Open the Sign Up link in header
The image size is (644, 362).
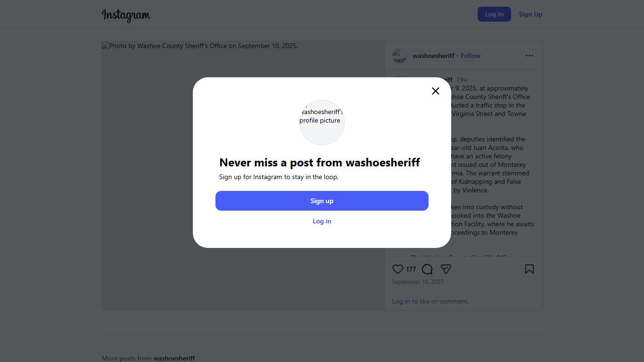click(530, 14)
